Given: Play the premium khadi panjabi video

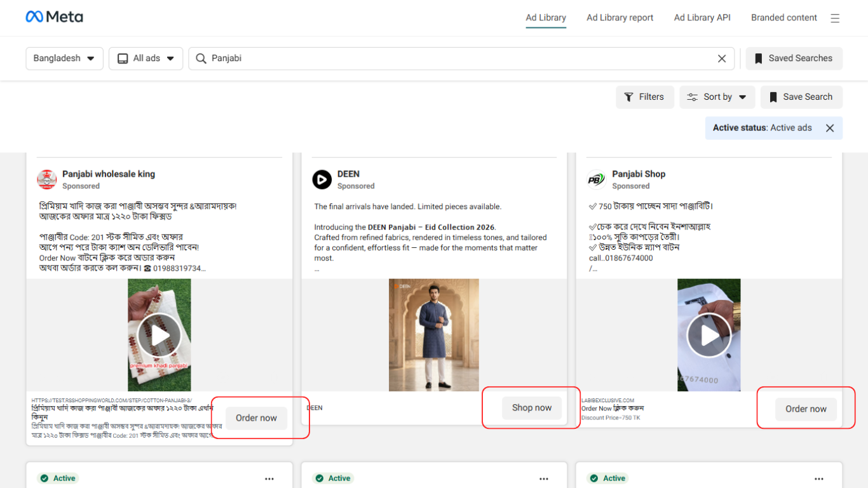Looking at the screenshot, I should click(159, 335).
